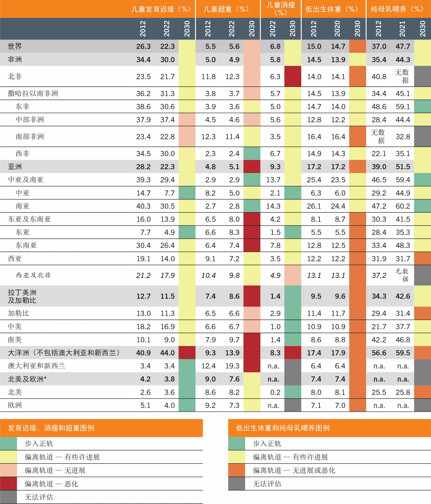
Task: Click the 东非 breastfeeding value 59.1
Action: pyautogui.click(x=403, y=106)
